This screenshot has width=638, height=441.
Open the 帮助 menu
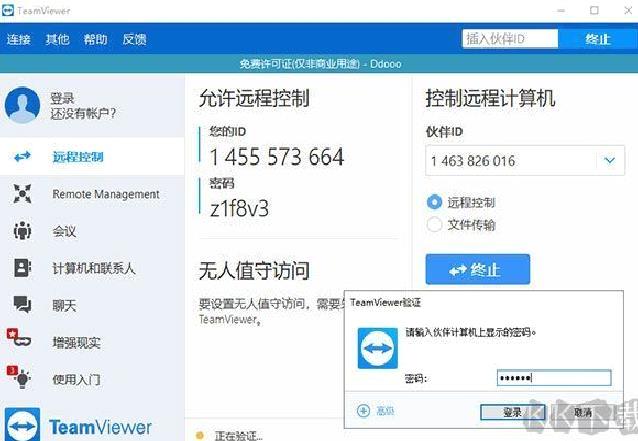point(96,39)
